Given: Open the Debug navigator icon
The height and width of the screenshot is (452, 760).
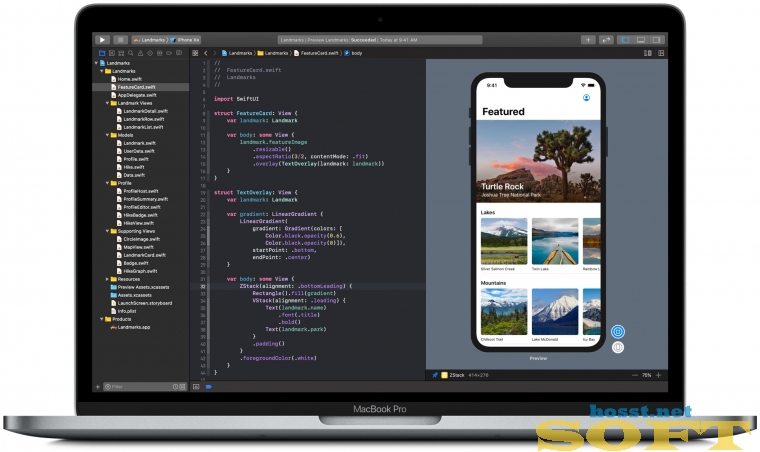Looking at the screenshot, I should click(159, 53).
